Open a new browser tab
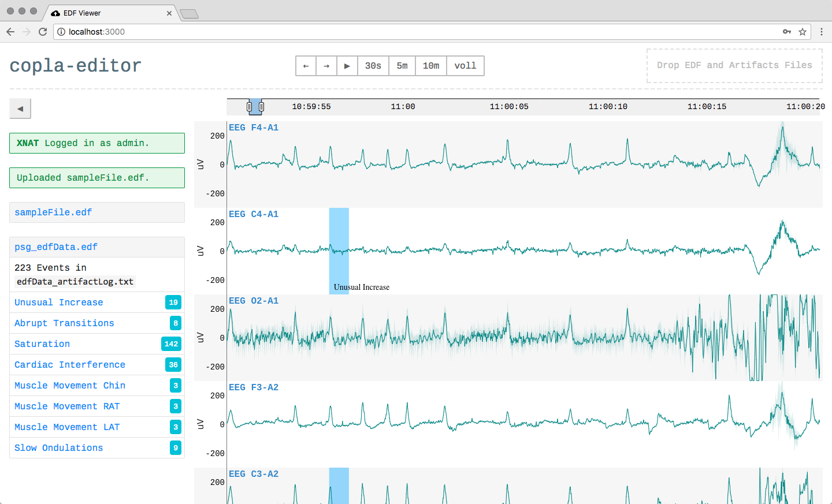 click(189, 14)
